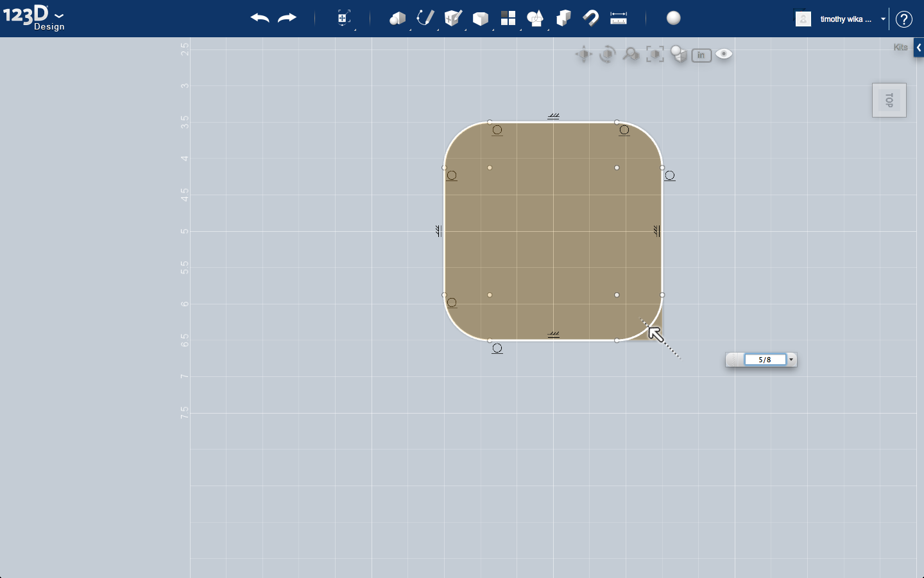Open the Pattern tool
Screen dimensions: 924x578
(x=508, y=18)
